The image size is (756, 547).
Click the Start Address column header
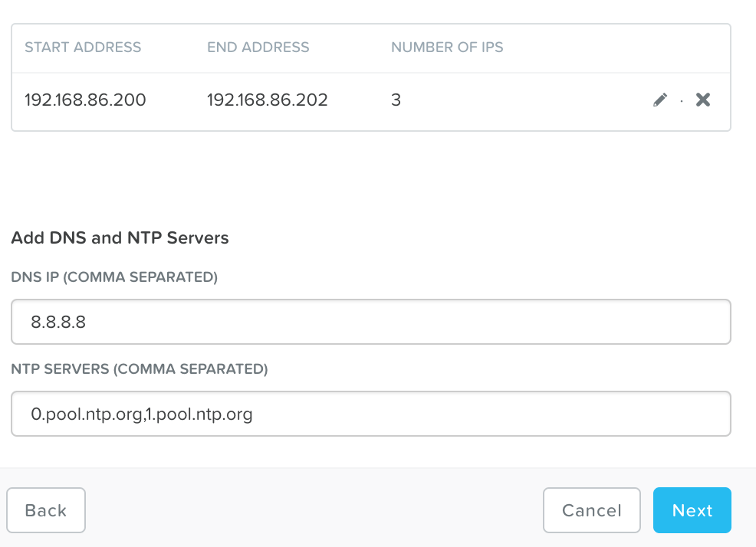click(83, 47)
